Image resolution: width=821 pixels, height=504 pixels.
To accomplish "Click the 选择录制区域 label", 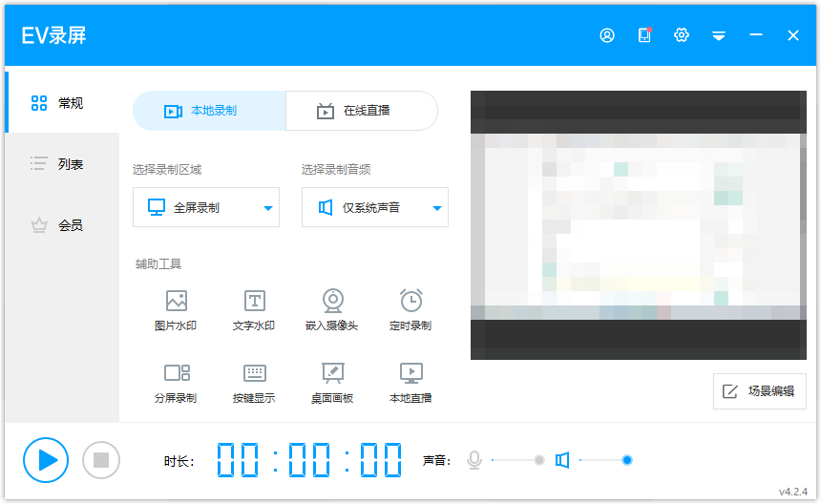I will (x=167, y=170).
